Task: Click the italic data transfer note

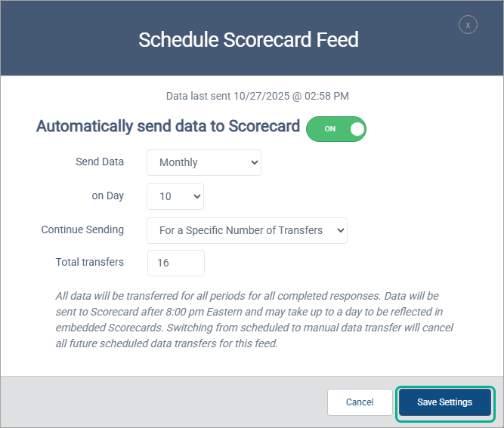Action: 254,319
